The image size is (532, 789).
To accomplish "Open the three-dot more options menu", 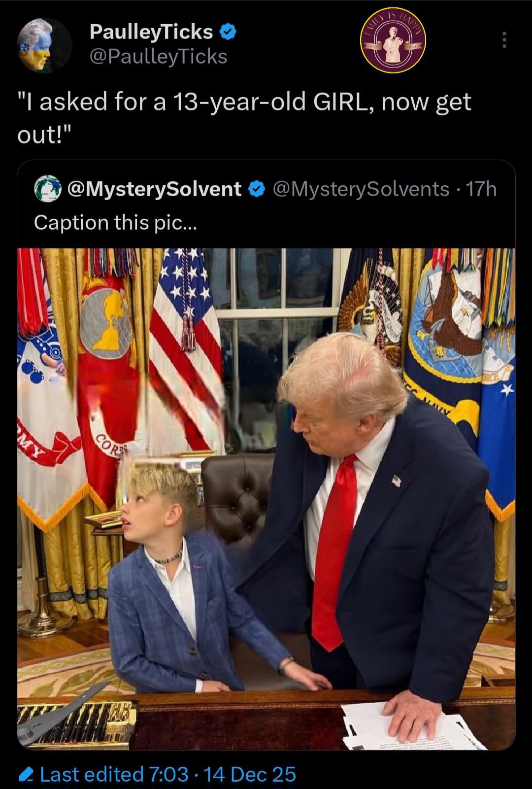I will 503,40.
